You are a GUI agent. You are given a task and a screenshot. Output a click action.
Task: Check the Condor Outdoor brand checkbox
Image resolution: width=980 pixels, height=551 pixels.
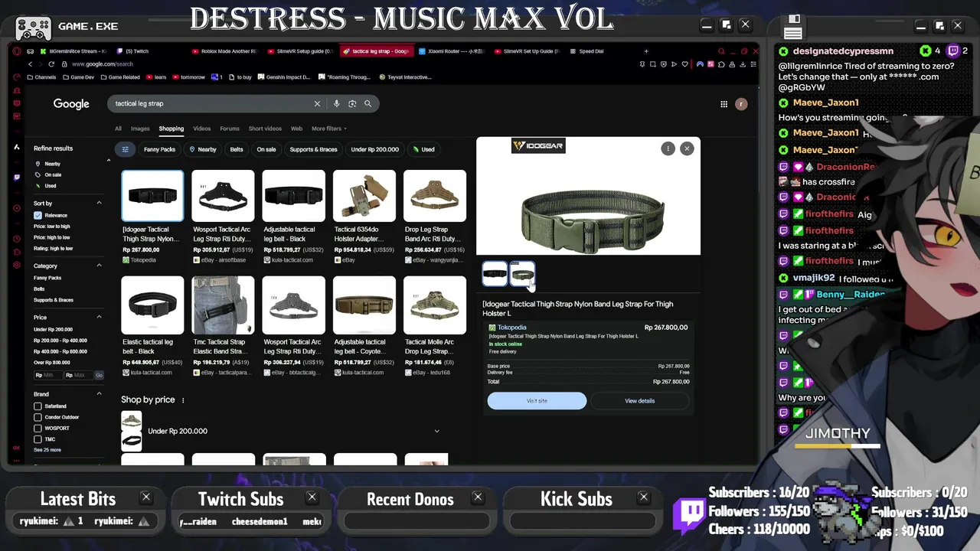tap(38, 417)
